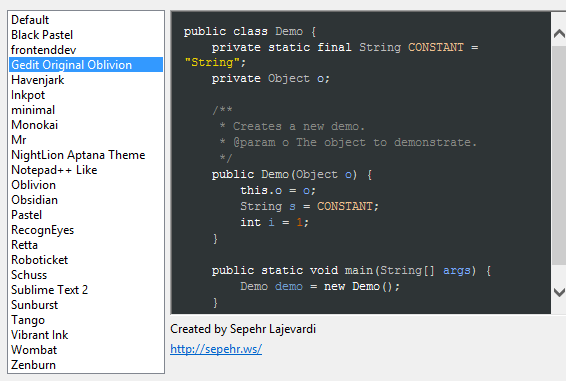Click 'Created by Sepehr Lajevardi' label
The width and height of the screenshot is (566, 381).
(x=243, y=329)
